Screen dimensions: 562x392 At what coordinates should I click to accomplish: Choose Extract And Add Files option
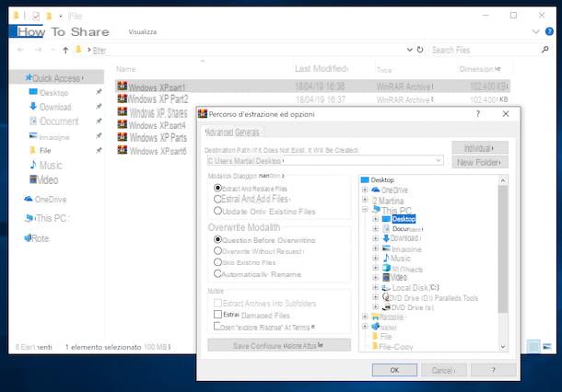pos(217,199)
